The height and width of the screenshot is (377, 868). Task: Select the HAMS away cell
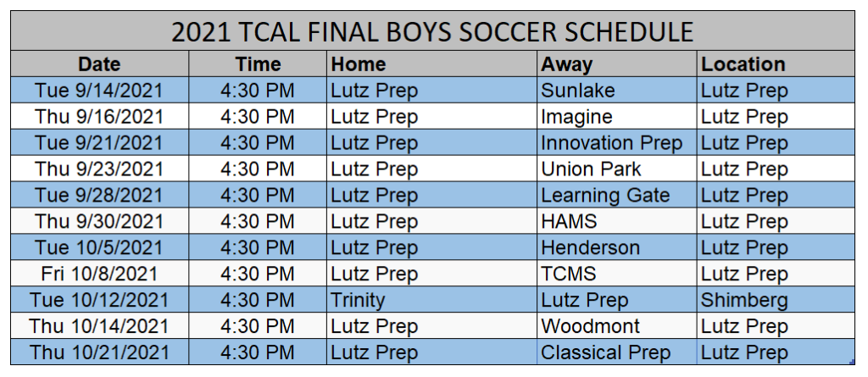(617, 221)
